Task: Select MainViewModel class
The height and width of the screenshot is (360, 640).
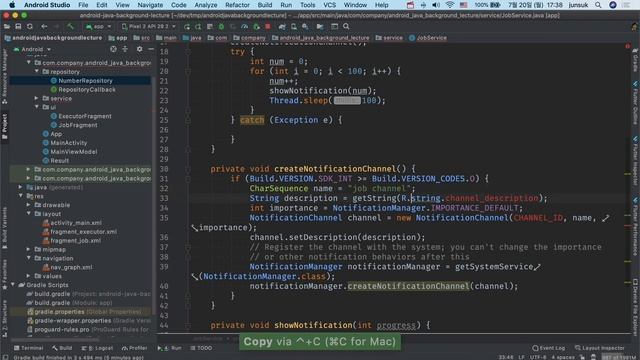Action: tap(73, 151)
